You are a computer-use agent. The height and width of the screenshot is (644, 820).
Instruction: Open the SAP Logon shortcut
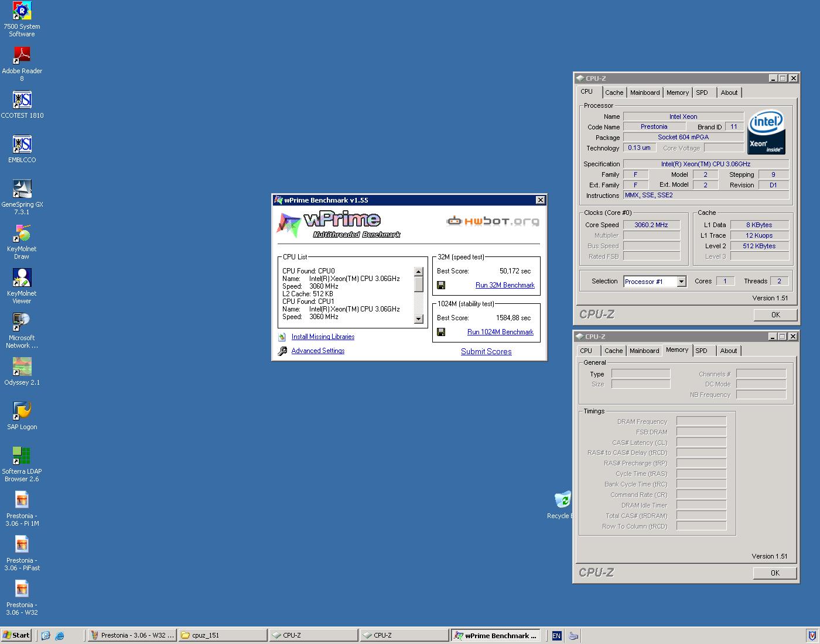point(22,416)
